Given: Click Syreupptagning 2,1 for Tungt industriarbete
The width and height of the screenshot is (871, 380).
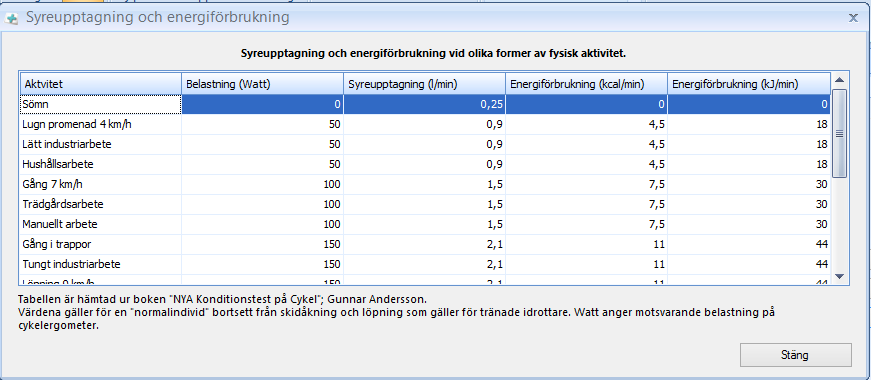Looking at the screenshot, I should (424, 264).
